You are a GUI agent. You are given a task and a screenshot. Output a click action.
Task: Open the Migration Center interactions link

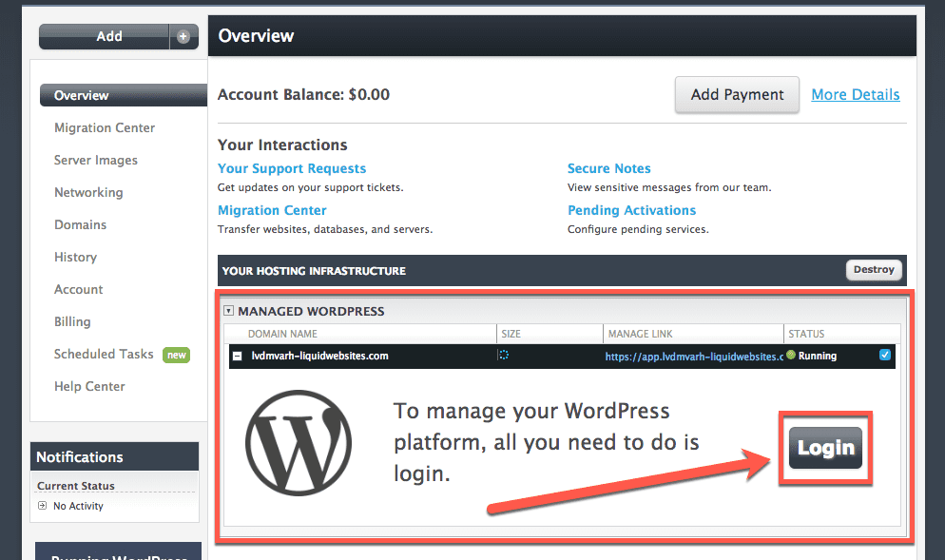click(x=272, y=210)
